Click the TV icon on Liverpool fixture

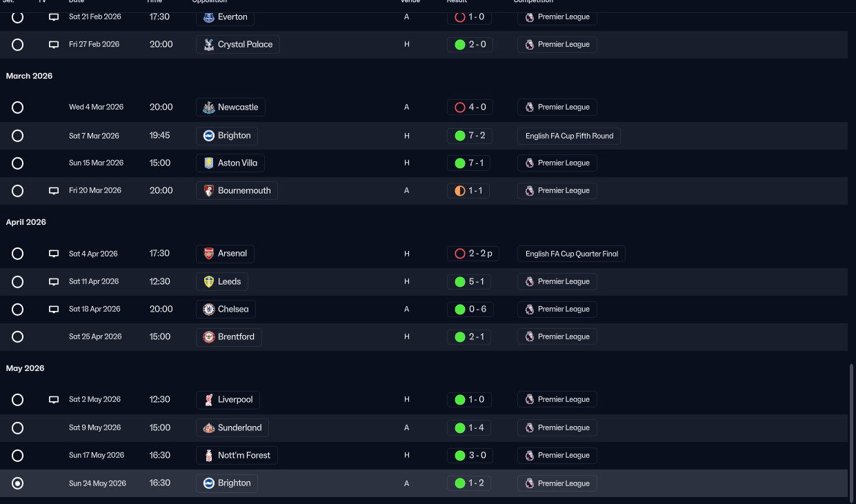click(x=54, y=400)
